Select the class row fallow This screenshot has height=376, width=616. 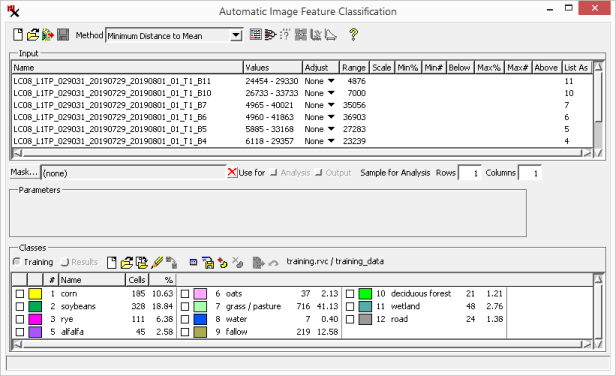pos(260,332)
